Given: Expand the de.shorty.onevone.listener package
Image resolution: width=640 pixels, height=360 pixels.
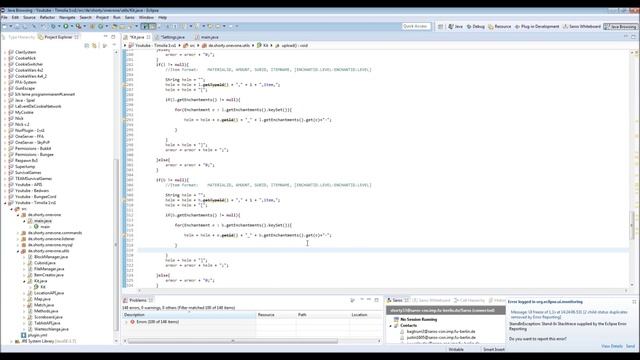Looking at the screenshot, I should [18, 239].
